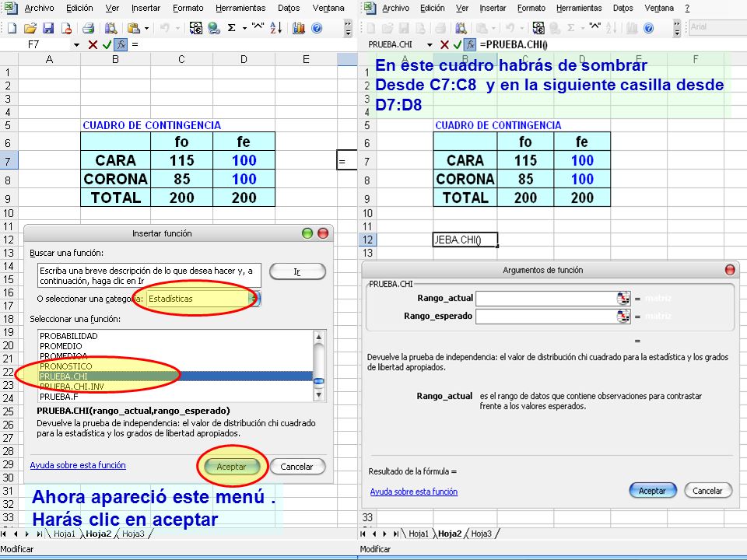The height and width of the screenshot is (560, 747).
Task: Open Ayuda sobre esta función link, left dialog
Action: (78, 465)
